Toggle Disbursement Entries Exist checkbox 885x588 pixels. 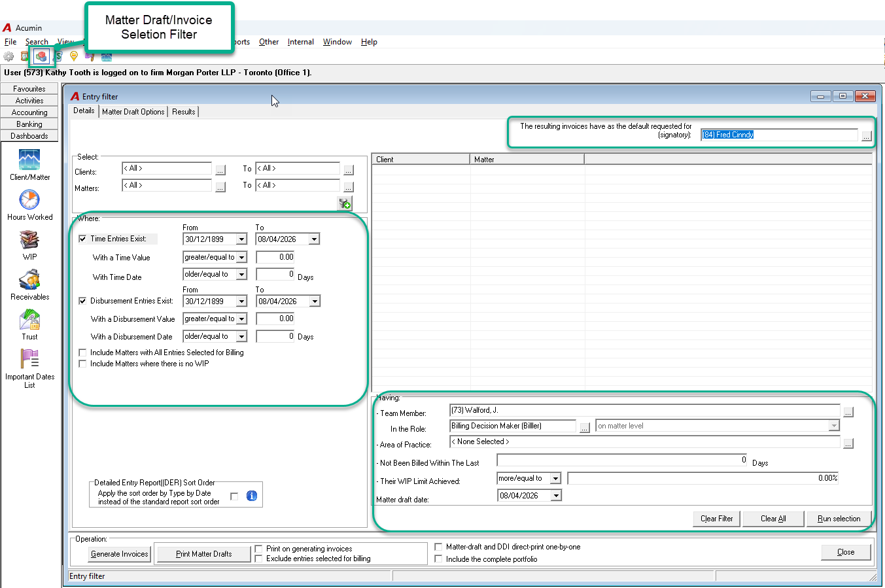[x=82, y=301]
